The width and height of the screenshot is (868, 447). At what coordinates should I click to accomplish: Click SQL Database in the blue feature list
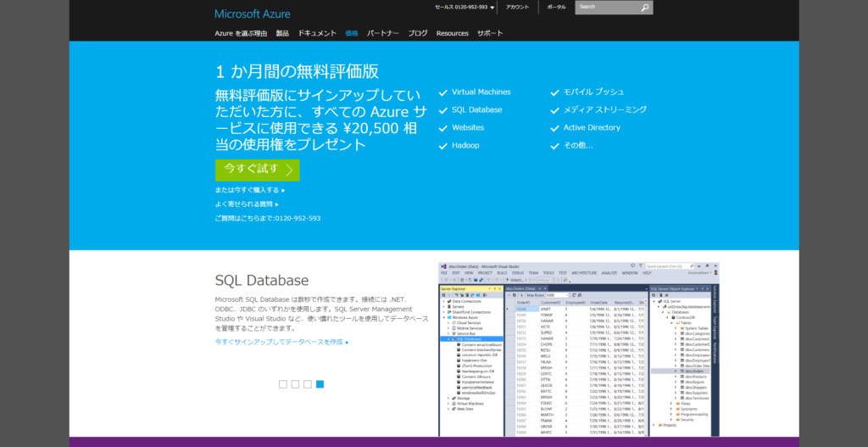point(476,109)
